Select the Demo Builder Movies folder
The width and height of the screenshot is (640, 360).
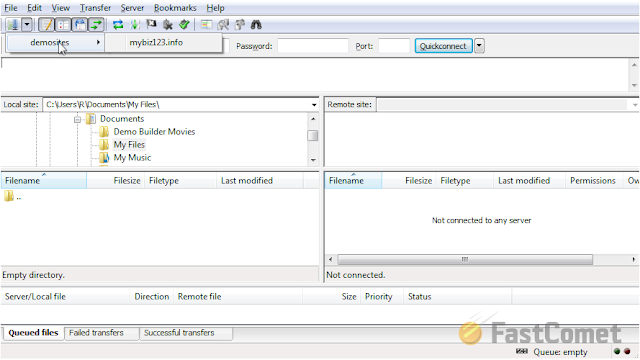tap(154, 132)
